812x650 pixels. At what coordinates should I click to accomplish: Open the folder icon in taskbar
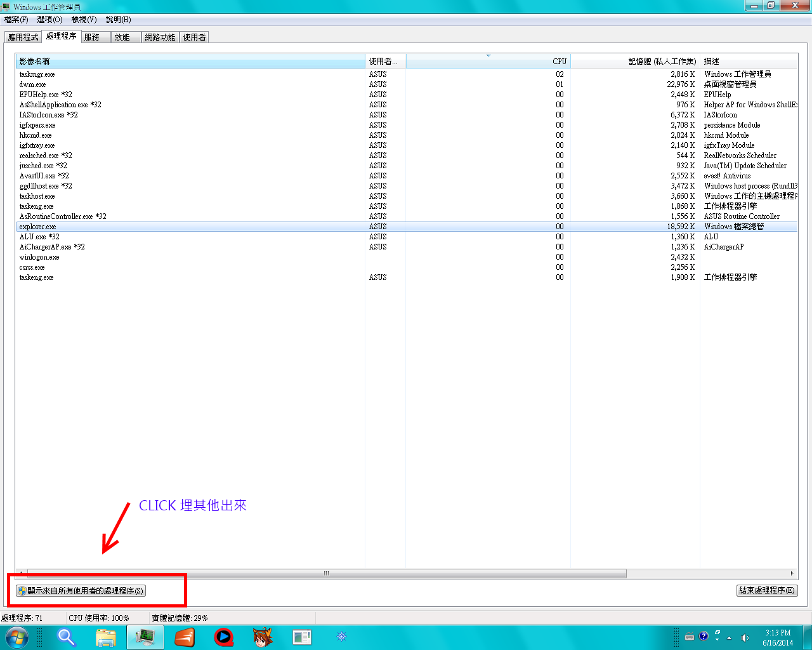[x=106, y=637]
